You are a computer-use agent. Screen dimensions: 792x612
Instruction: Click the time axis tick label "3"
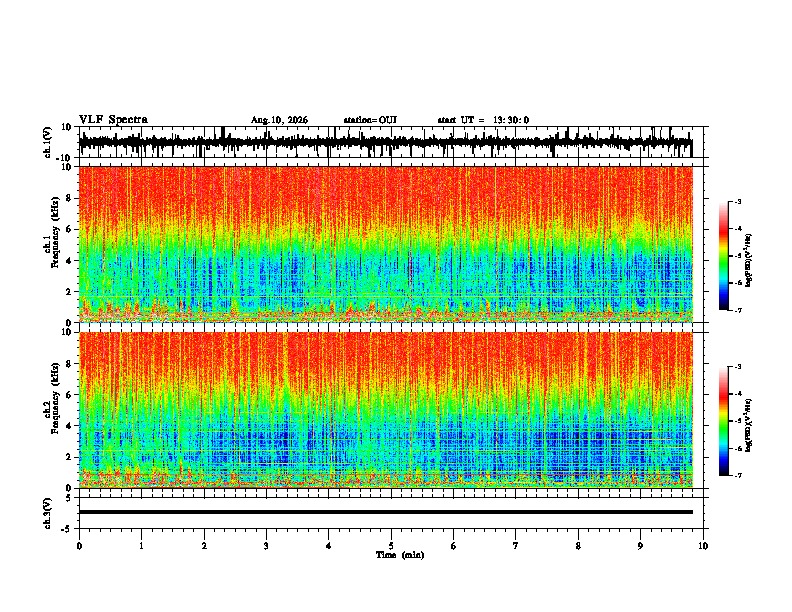tap(266, 546)
